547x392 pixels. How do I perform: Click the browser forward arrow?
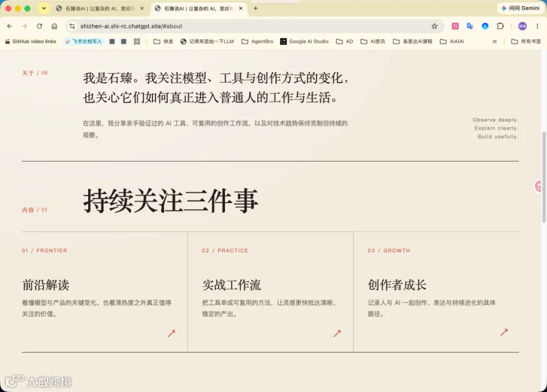point(24,26)
